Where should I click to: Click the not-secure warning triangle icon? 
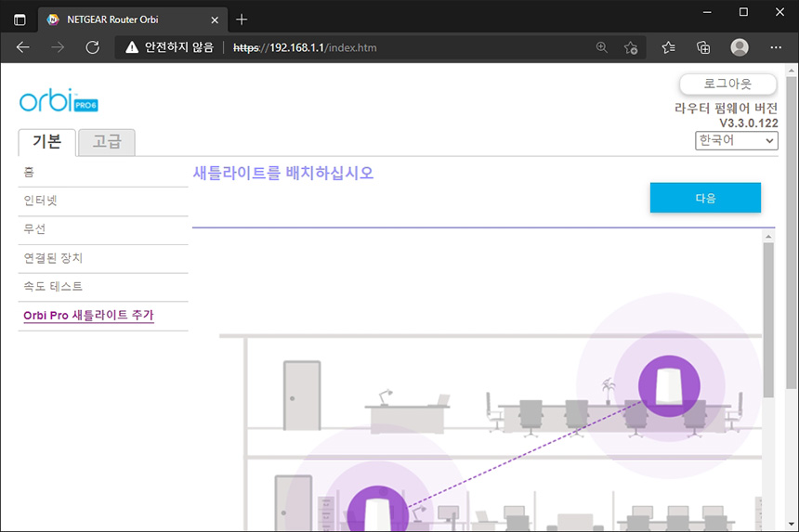point(132,47)
